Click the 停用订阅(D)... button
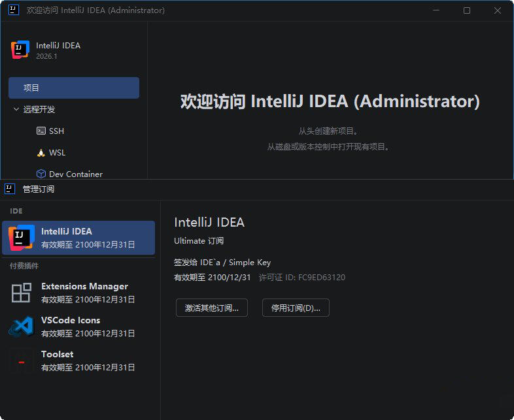 296,308
